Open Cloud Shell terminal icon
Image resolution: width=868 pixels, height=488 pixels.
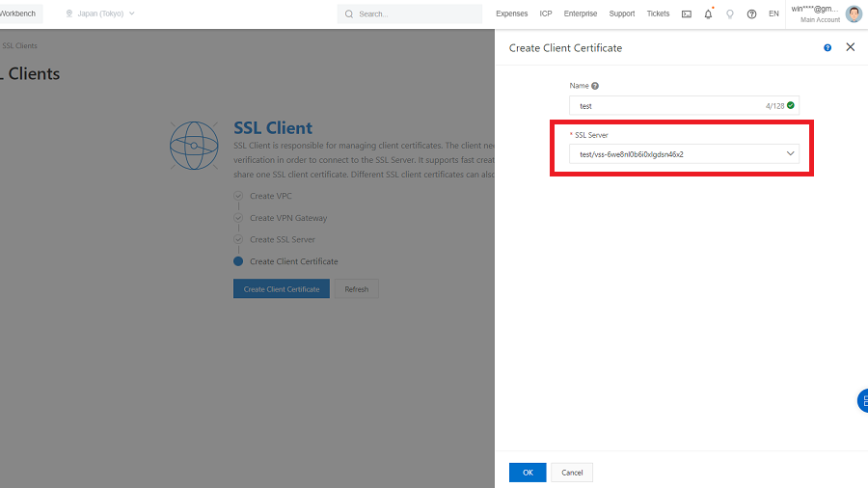[x=687, y=14]
